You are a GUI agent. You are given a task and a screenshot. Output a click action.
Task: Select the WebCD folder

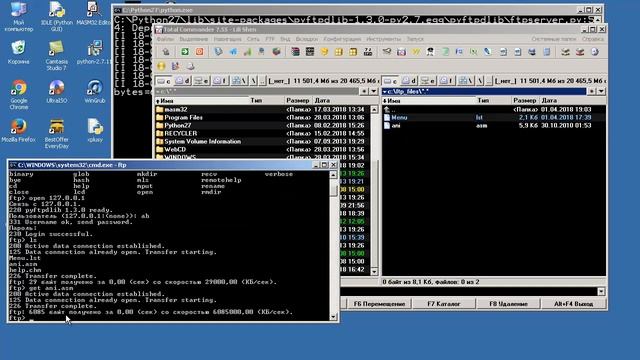click(x=262, y=149)
